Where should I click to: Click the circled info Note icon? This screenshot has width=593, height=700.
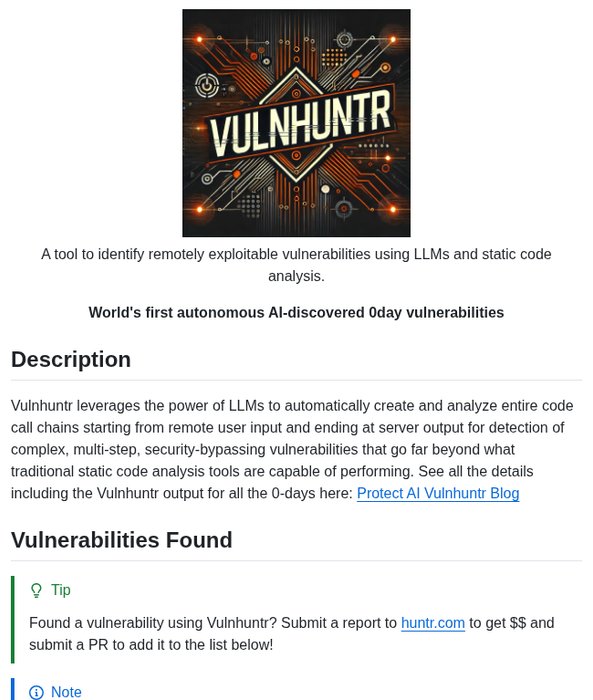pos(36,692)
